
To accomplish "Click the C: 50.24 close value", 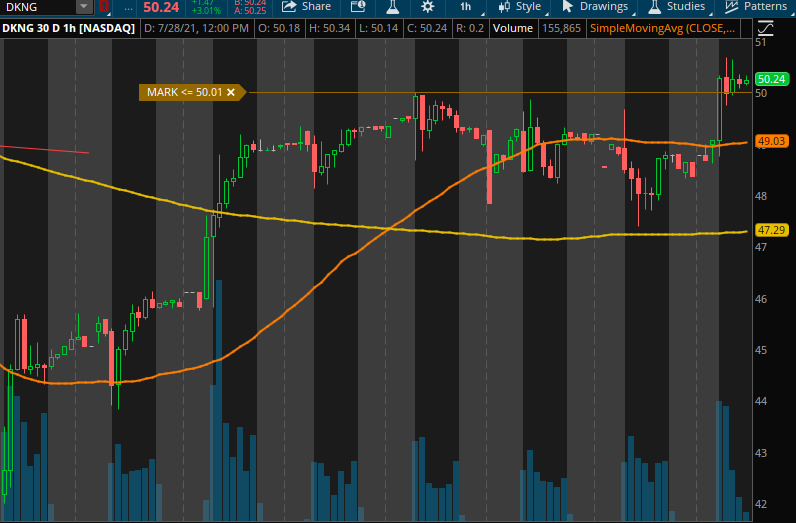I will (427, 28).
